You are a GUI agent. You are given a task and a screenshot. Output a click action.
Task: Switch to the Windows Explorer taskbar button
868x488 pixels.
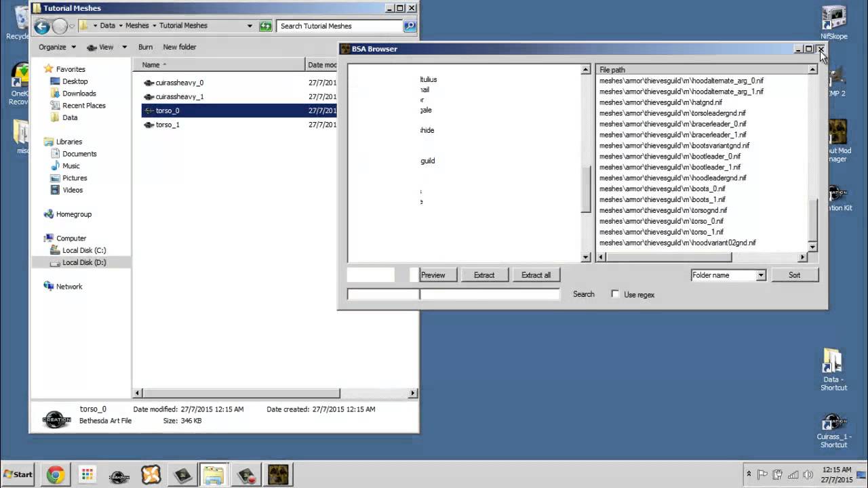(213, 474)
